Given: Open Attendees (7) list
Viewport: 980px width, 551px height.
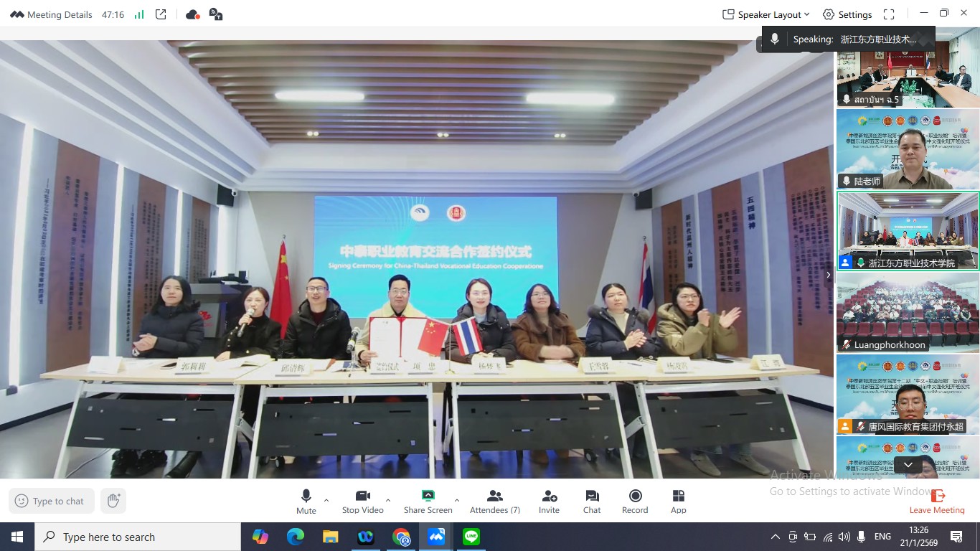Looking at the screenshot, I should click(495, 501).
